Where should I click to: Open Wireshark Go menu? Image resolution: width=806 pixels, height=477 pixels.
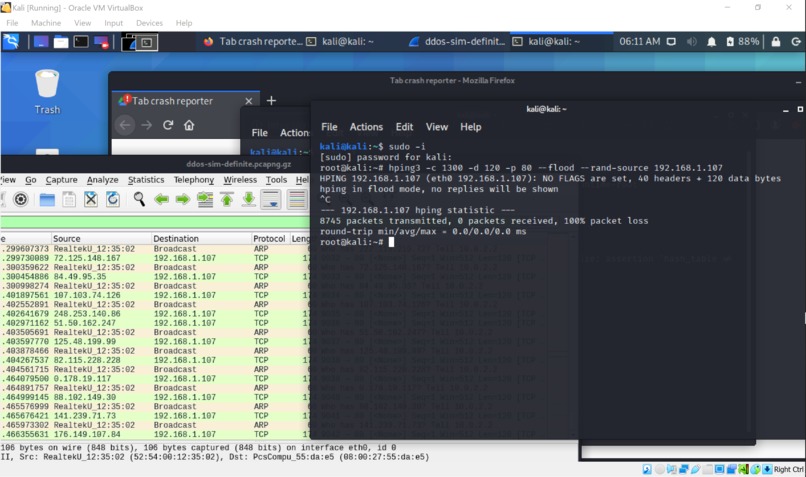31,180
